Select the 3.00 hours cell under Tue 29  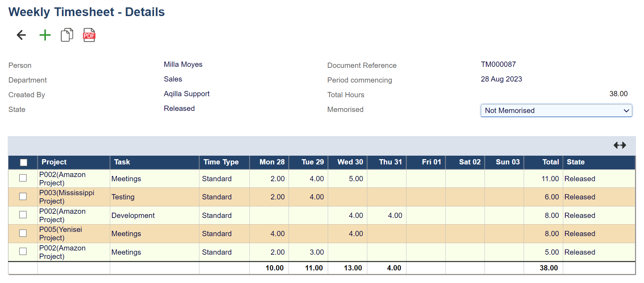(x=316, y=252)
